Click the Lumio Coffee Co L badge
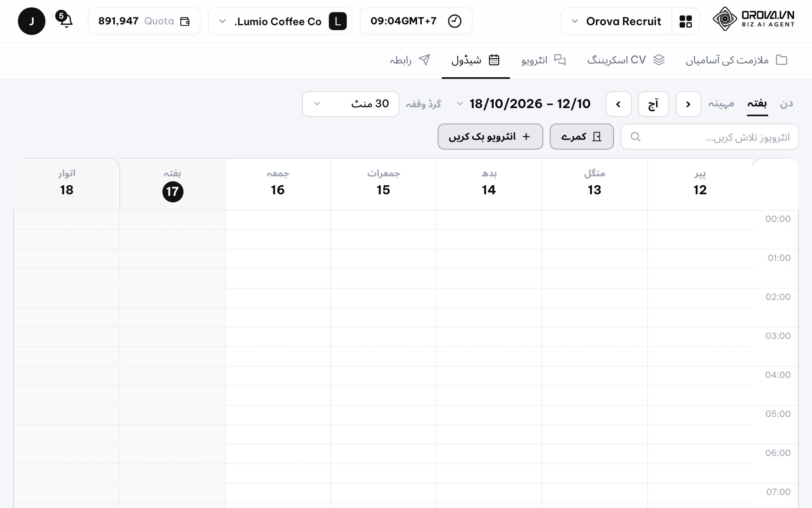Viewport: 812px width, 508px height. pos(338,21)
